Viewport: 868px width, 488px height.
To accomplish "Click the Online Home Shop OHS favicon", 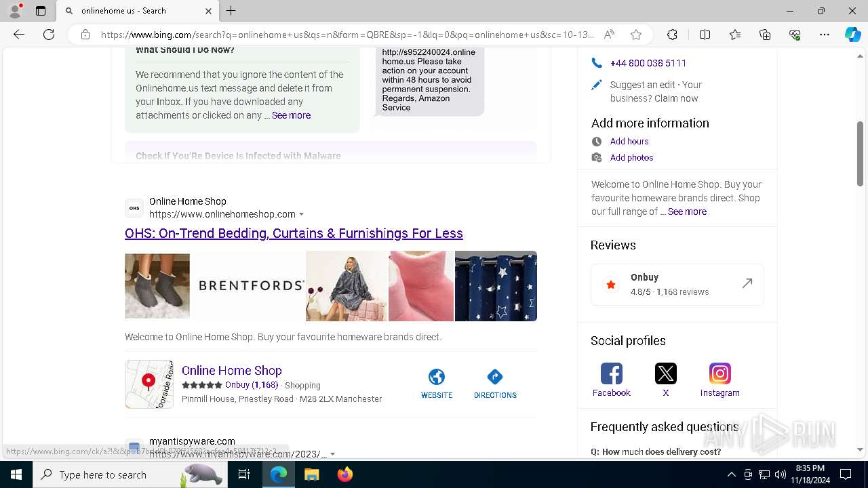I will [134, 208].
